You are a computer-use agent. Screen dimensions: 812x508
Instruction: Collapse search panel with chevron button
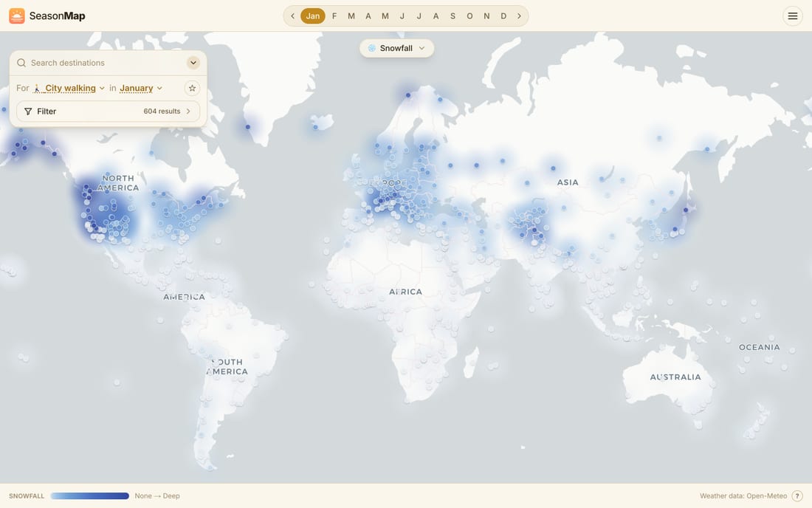click(193, 63)
